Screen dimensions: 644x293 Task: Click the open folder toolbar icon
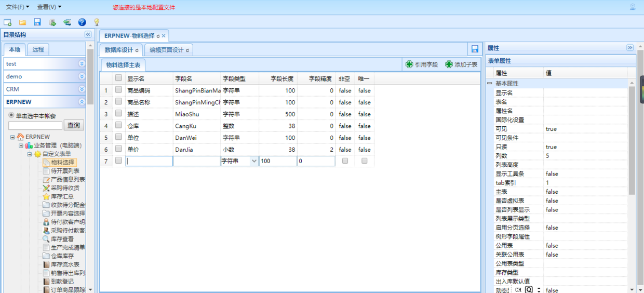[23, 22]
